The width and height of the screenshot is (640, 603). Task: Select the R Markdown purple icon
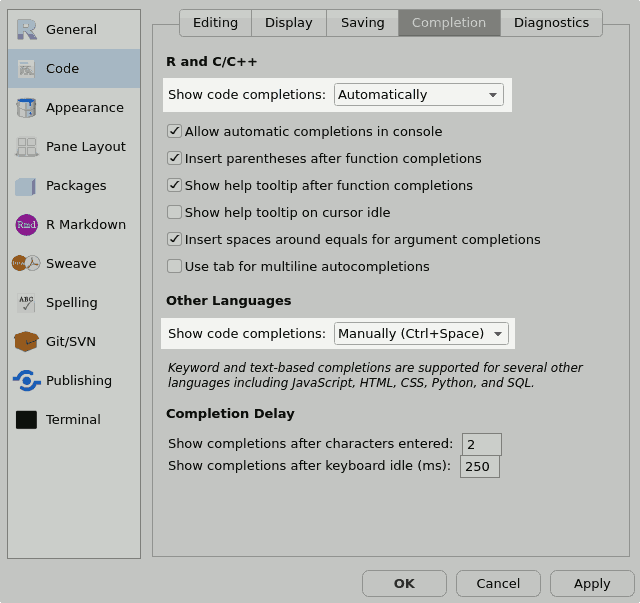tap(27, 225)
